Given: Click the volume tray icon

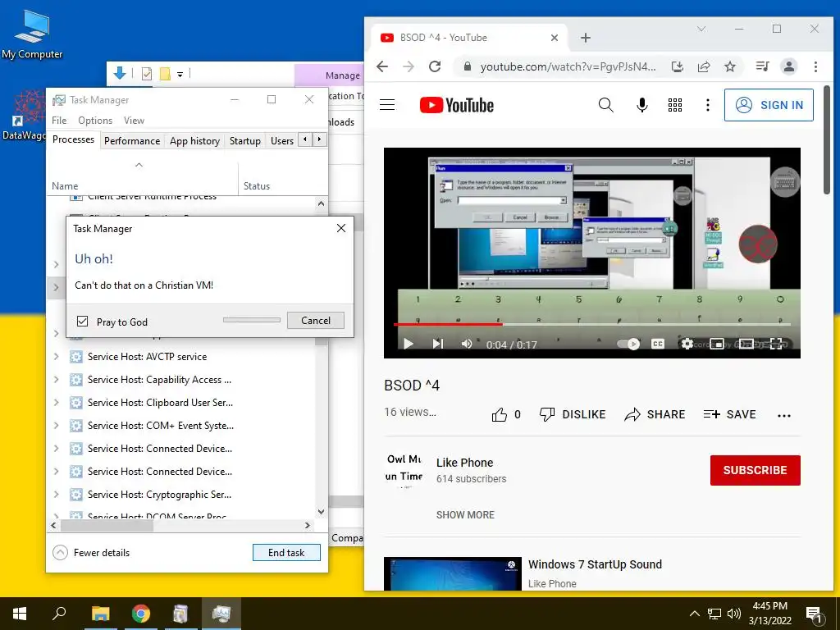Looking at the screenshot, I should pos(733,614).
